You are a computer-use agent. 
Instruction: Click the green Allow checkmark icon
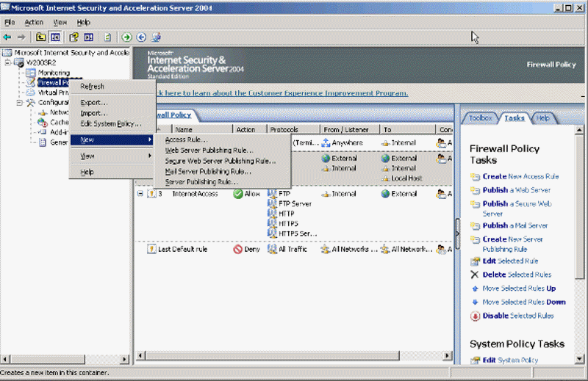[237, 194]
